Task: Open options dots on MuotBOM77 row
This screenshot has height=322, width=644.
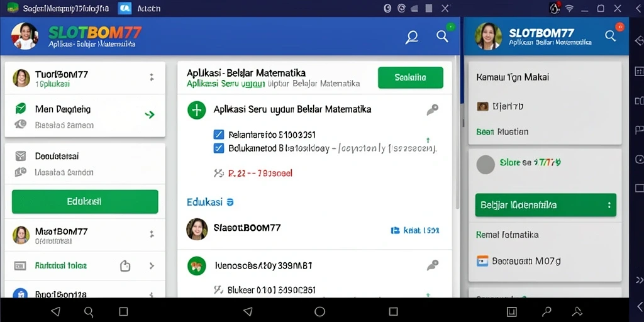Action: coord(152,234)
